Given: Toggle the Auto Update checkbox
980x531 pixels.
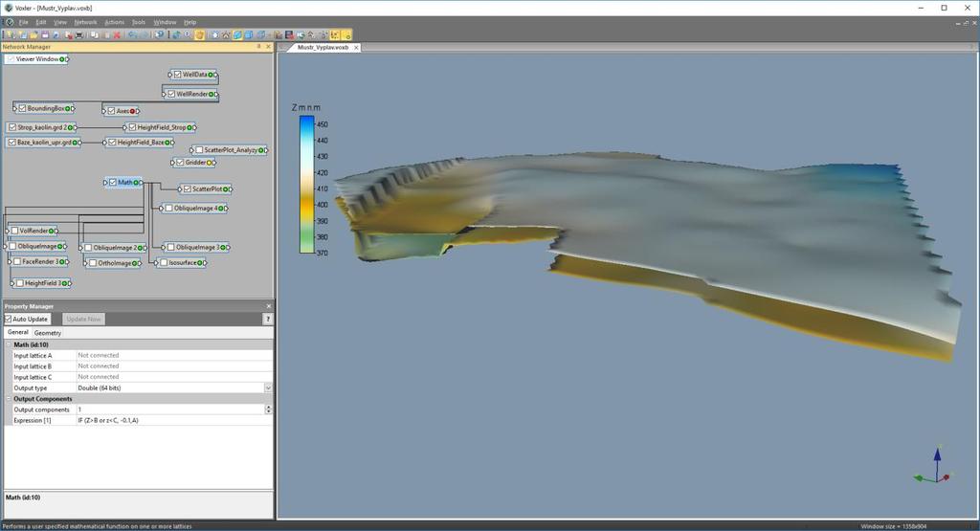Looking at the screenshot, I should tap(8, 320).
